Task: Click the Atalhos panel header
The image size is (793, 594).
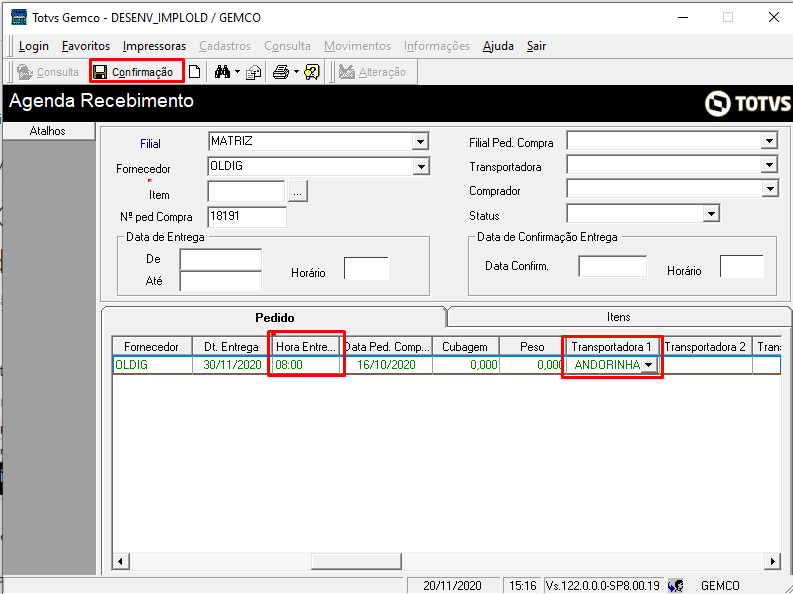Action: click(48, 131)
